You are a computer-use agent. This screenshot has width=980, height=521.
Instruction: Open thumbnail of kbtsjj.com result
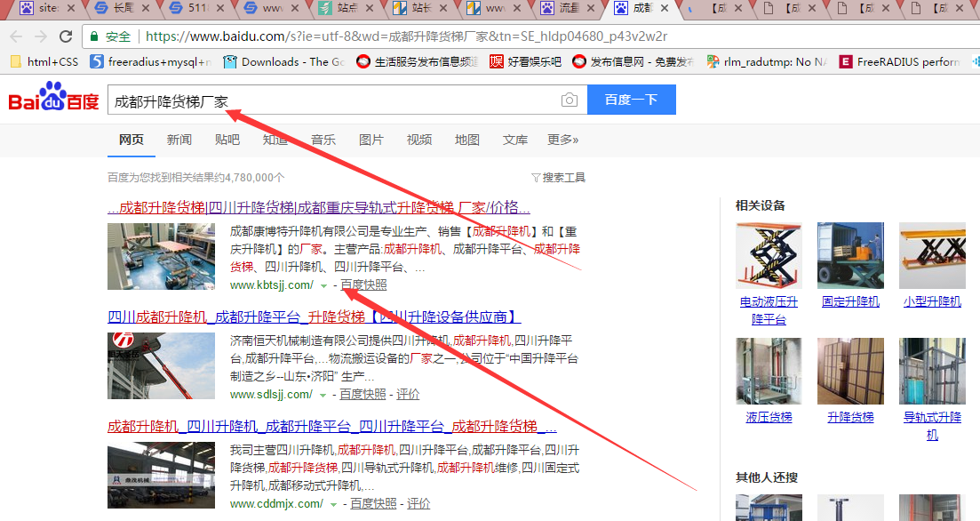pyautogui.click(x=161, y=256)
